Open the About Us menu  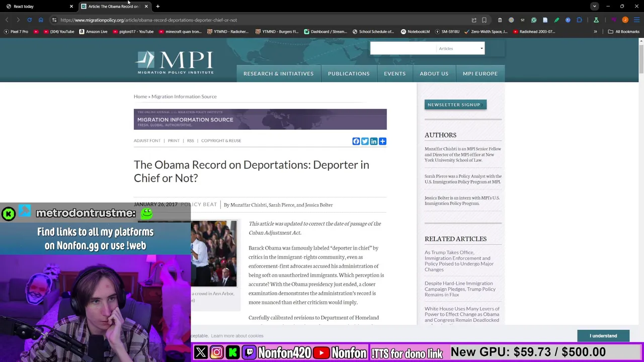click(434, 73)
